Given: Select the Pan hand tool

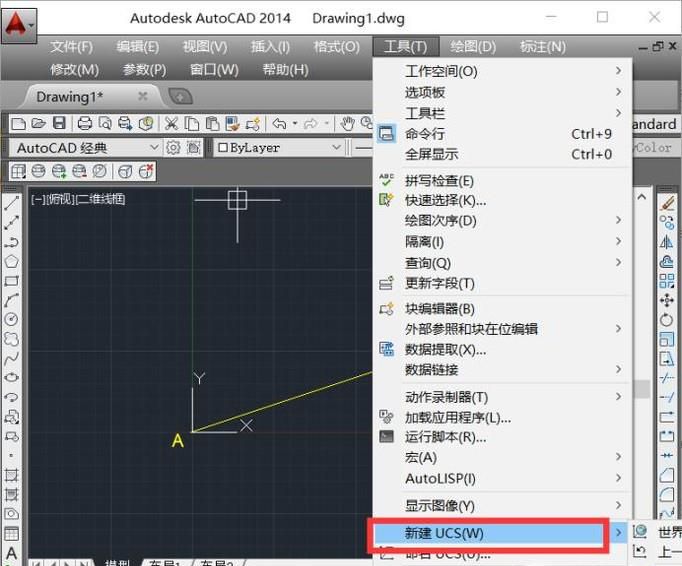Looking at the screenshot, I should coord(348,124).
